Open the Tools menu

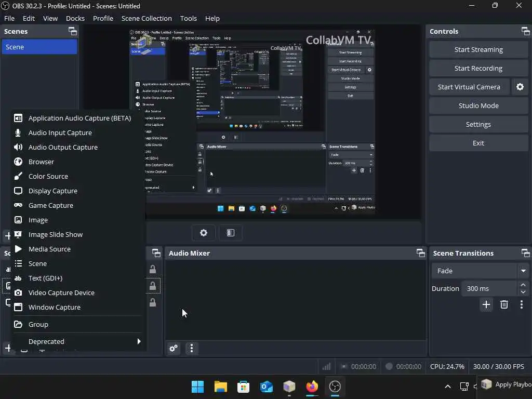click(x=188, y=18)
